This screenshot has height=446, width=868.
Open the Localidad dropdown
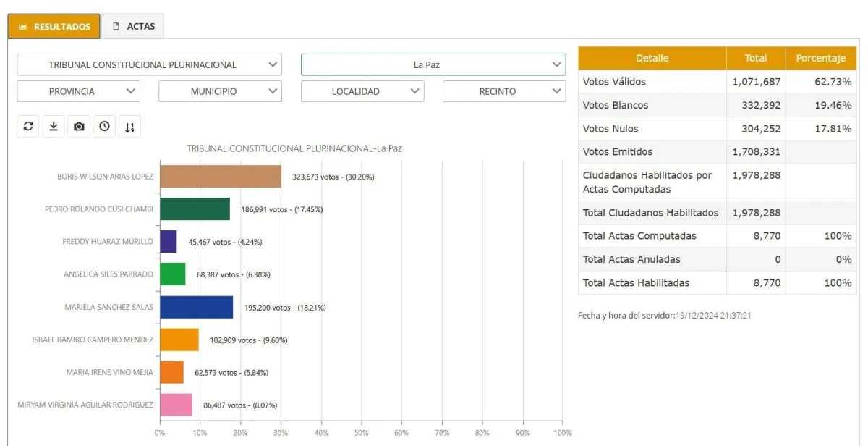(x=362, y=91)
